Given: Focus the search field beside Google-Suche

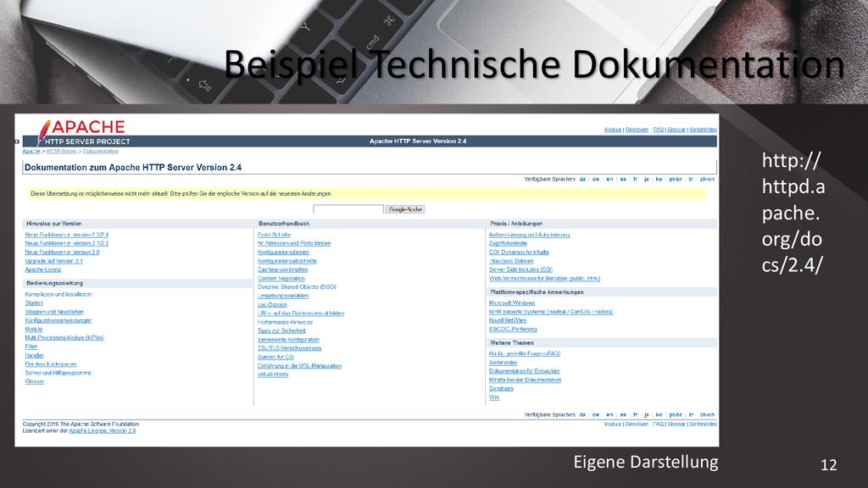Looking at the screenshot, I should coord(348,209).
